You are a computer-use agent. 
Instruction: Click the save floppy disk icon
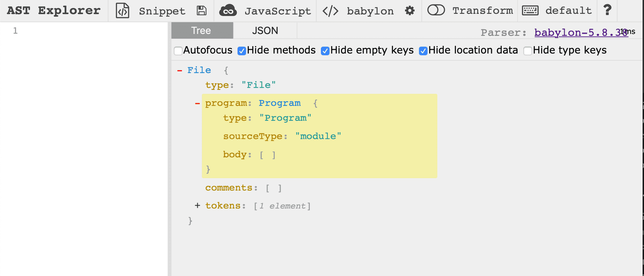[x=202, y=11]
